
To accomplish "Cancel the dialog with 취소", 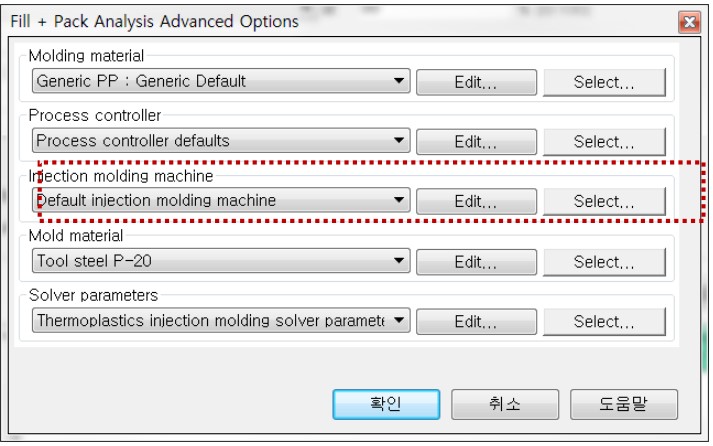I will tap(505, 404).
